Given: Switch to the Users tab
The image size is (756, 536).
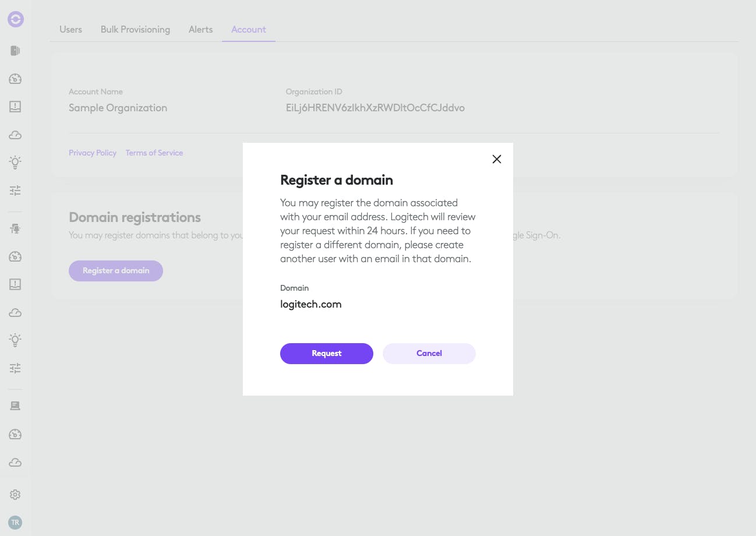Looking at the screenshot, I should 70,29.
